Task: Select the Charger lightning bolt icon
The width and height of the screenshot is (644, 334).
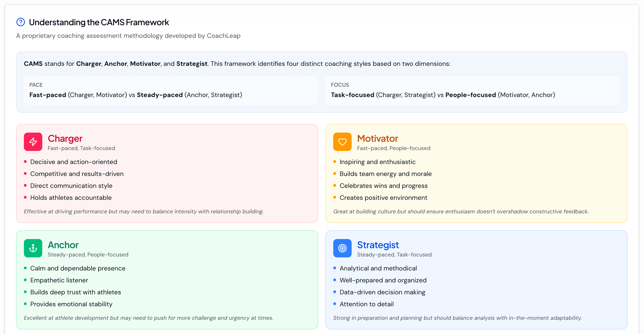Action: (33, 142)
